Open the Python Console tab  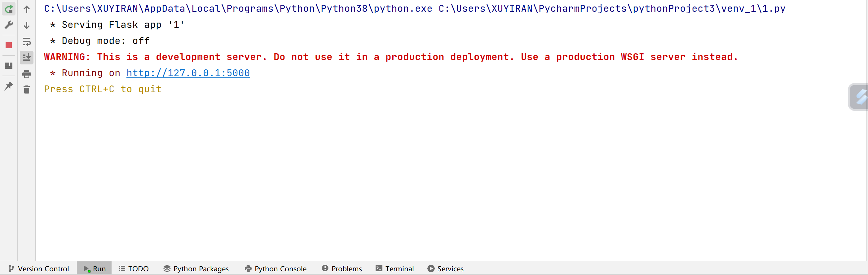coord(275,268)
